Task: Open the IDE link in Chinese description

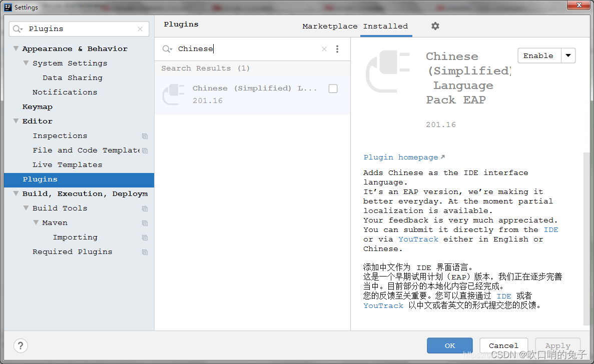Action: pyautogui.click(x=504, y=296)
